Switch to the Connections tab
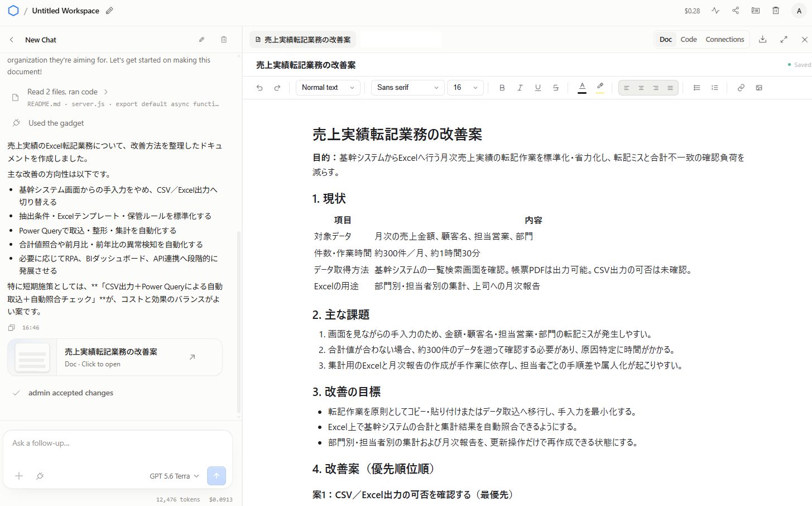This screenshot has height=506, width=812. (x=725, y=40)
